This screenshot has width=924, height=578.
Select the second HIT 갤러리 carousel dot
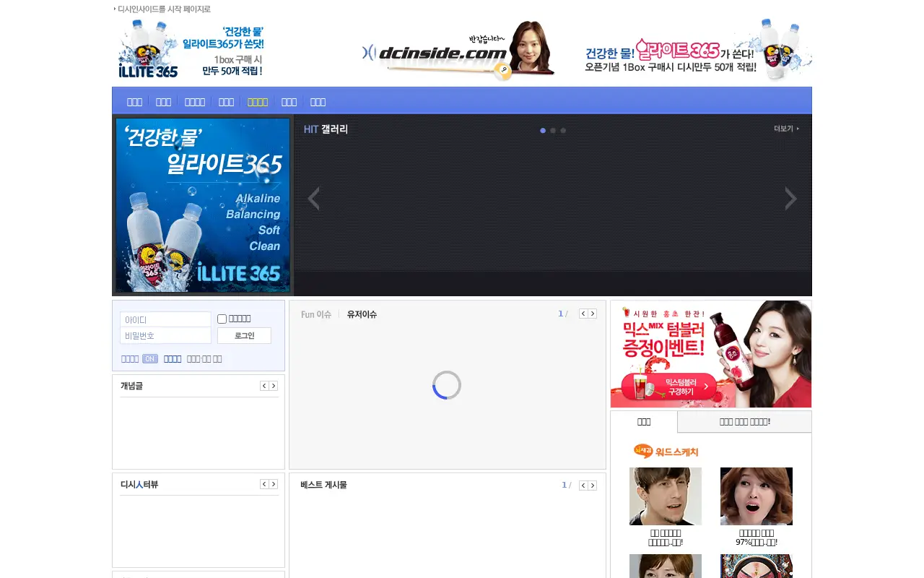click(553, 131)
